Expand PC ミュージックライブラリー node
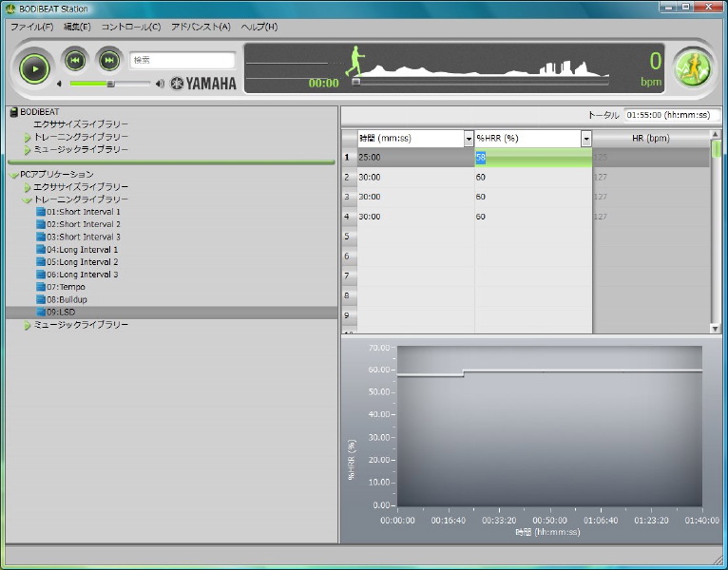This screenshot has height=570, width=728. 28,326
